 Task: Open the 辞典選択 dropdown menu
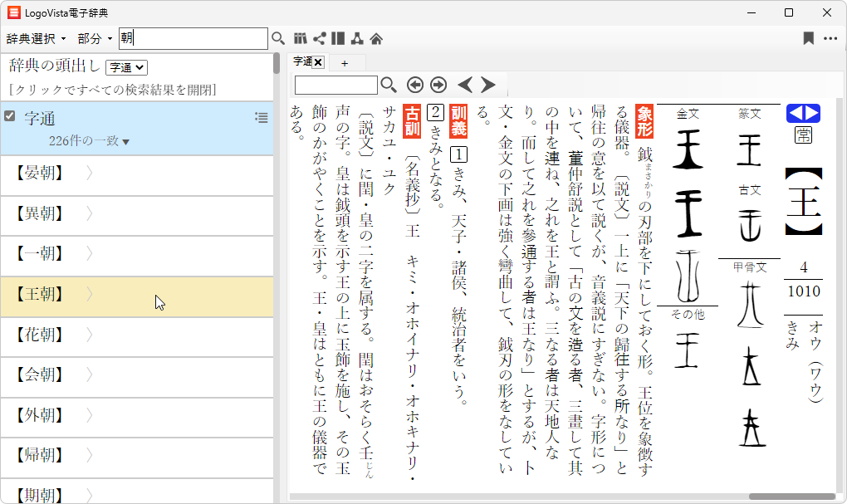click(x=36, y=38)
